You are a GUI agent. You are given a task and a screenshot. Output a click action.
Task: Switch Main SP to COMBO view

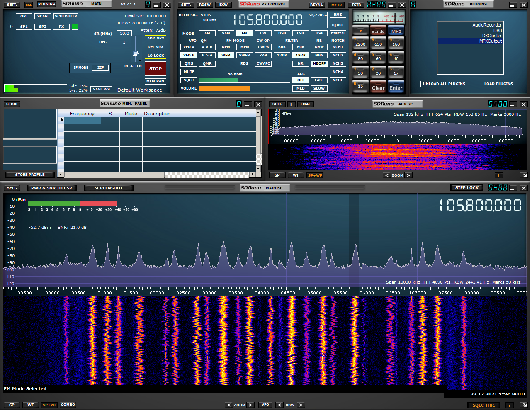[68, 405]
